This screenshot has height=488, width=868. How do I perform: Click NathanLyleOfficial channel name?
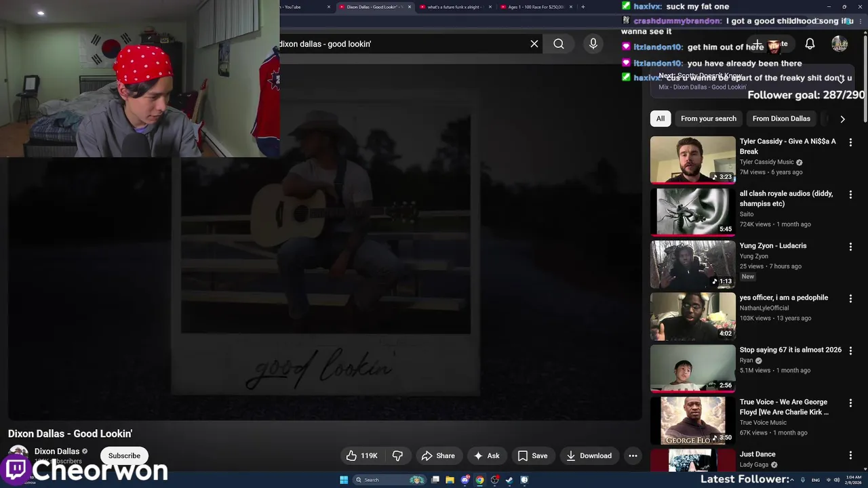point(765,308)
